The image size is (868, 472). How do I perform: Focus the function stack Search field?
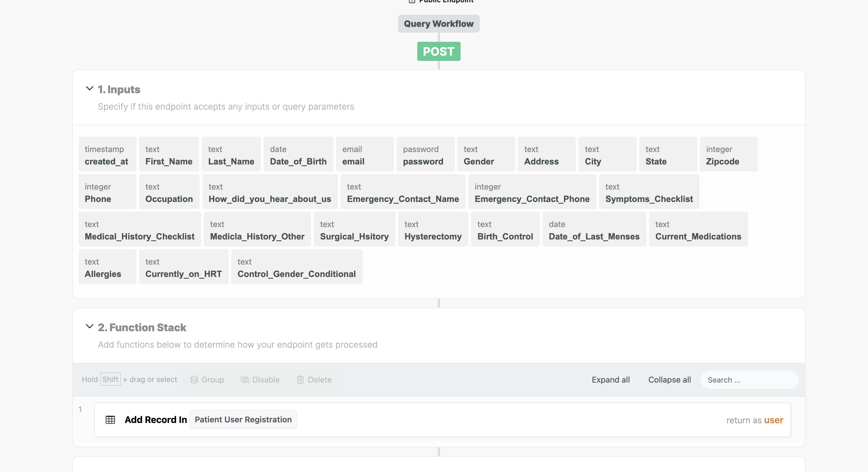pos(749,380)
